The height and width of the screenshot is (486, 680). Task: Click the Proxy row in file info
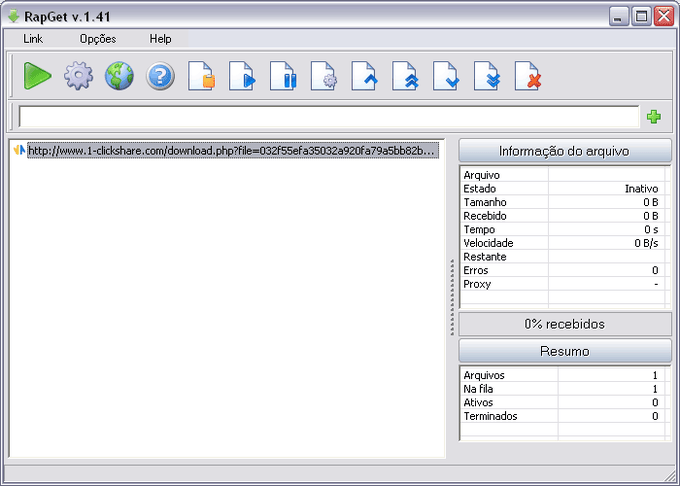coord(562,284)
